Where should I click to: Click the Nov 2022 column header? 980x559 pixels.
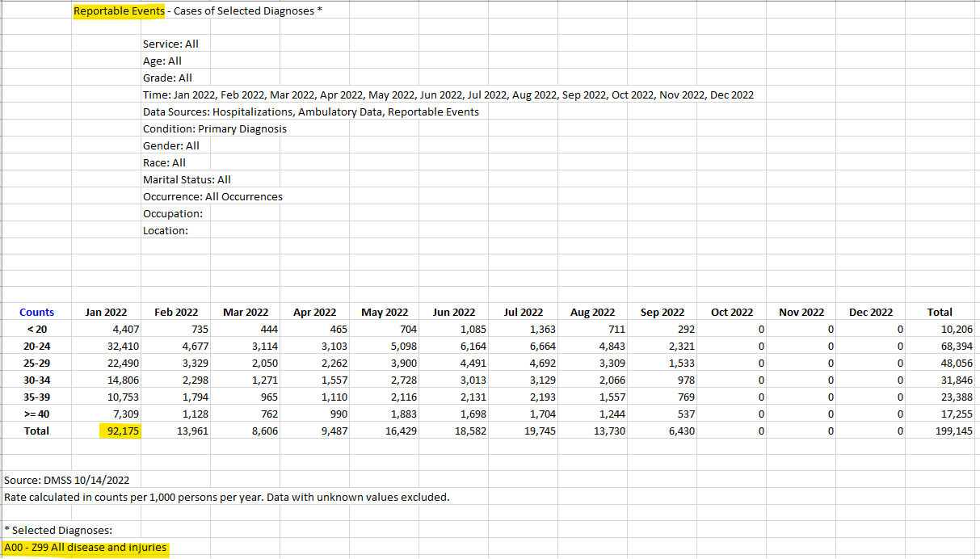801,312
